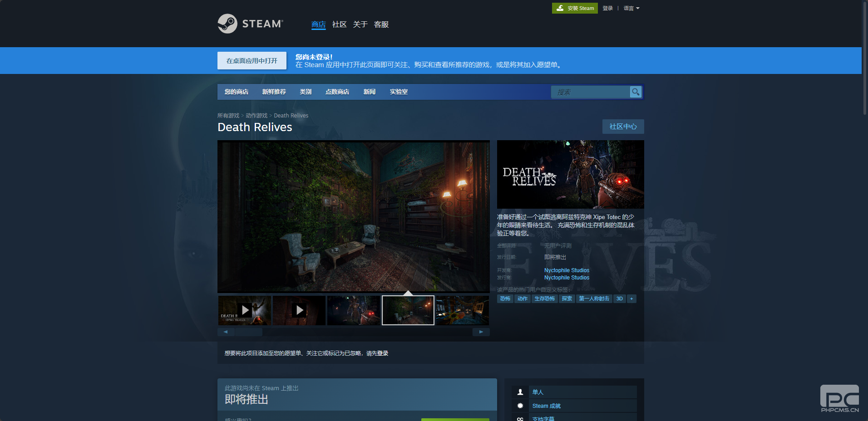
Task: Select the blue-lit room screenshot thumbnail
Action: tap(463, 310)
